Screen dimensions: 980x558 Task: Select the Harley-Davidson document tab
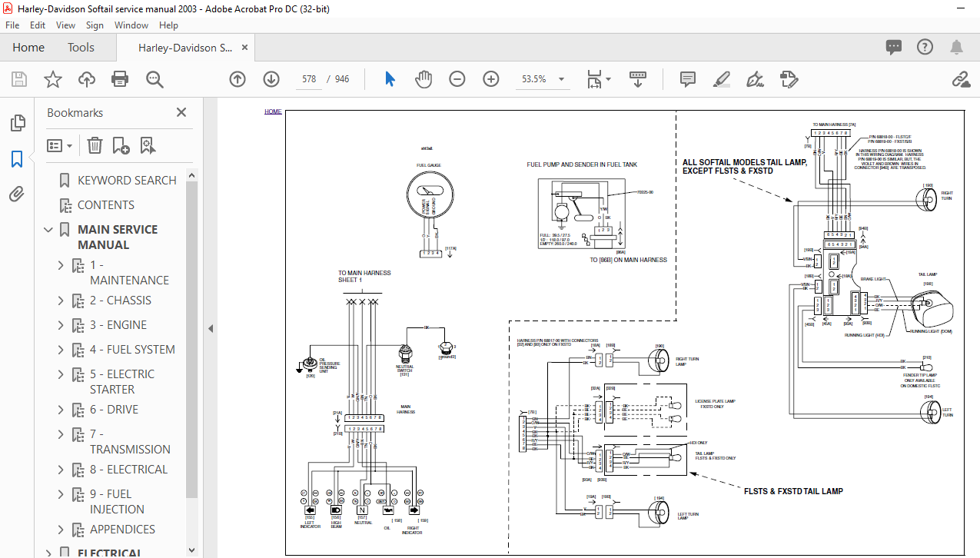tap(185, 48)
